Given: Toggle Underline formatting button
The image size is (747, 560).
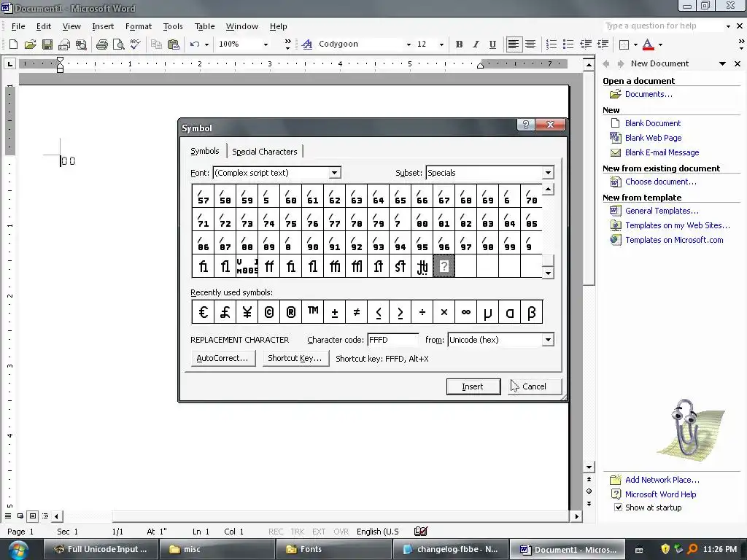Looking at the screenshot, I should (492, 44).
